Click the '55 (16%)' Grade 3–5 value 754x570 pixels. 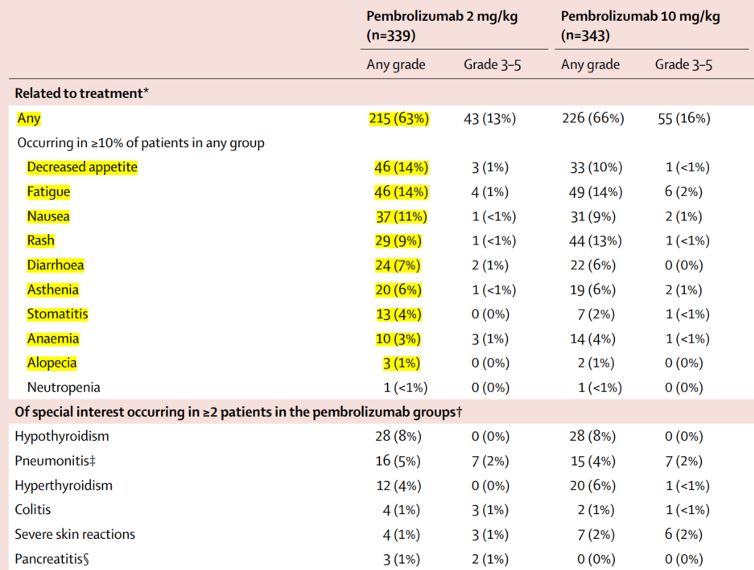click(682, 118)
